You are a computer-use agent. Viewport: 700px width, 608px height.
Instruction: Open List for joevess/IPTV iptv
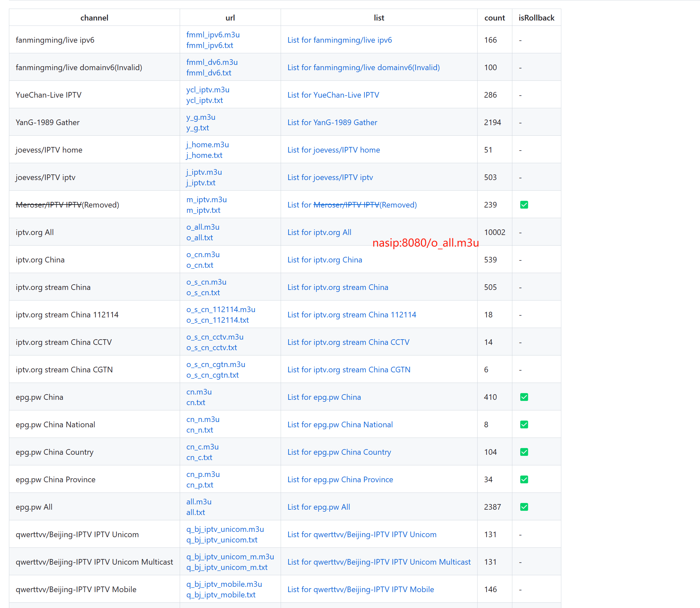click(330, 177)
